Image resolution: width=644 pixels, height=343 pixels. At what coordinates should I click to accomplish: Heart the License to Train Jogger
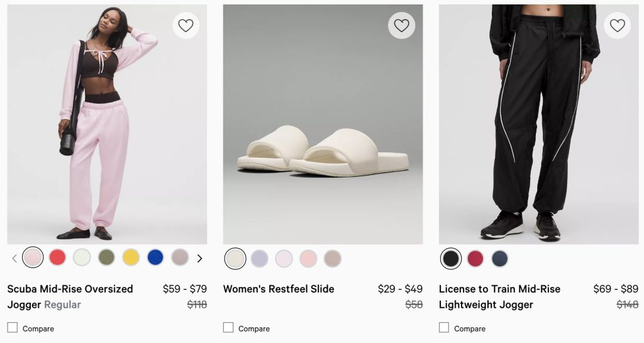(x=618, y=26)
